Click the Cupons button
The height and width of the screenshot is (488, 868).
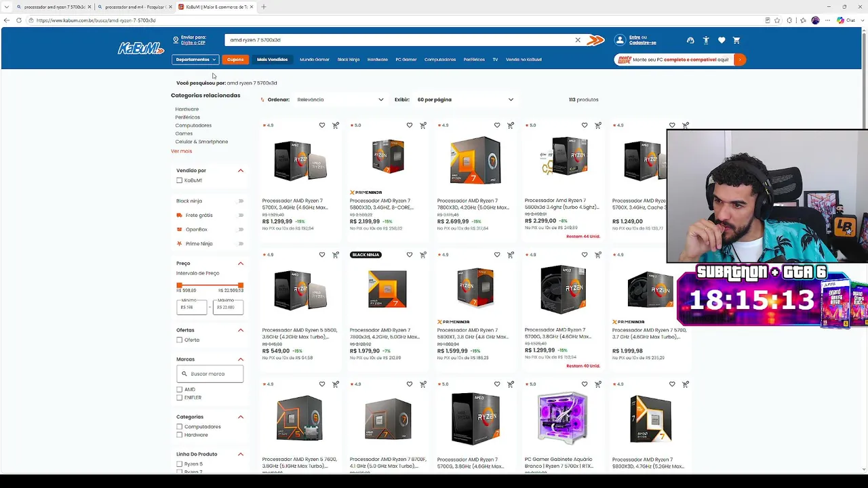point(235,60)
